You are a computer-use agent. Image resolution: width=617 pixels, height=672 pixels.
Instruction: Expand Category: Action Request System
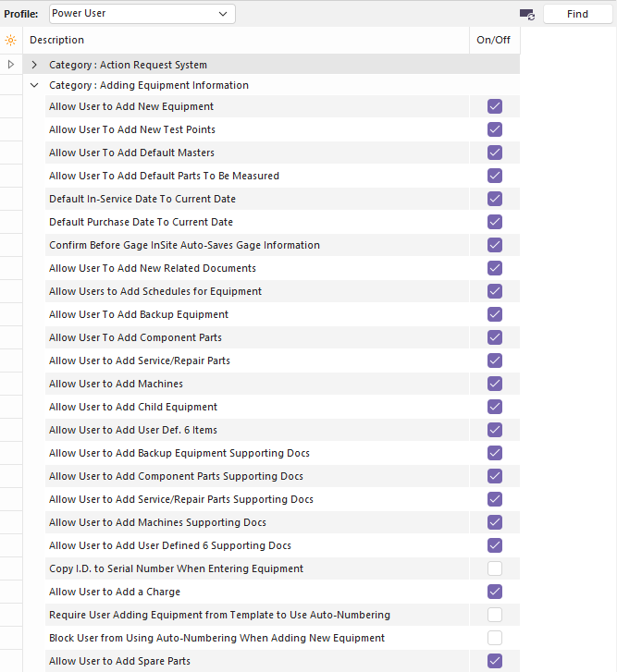click(x=34, y=65)
